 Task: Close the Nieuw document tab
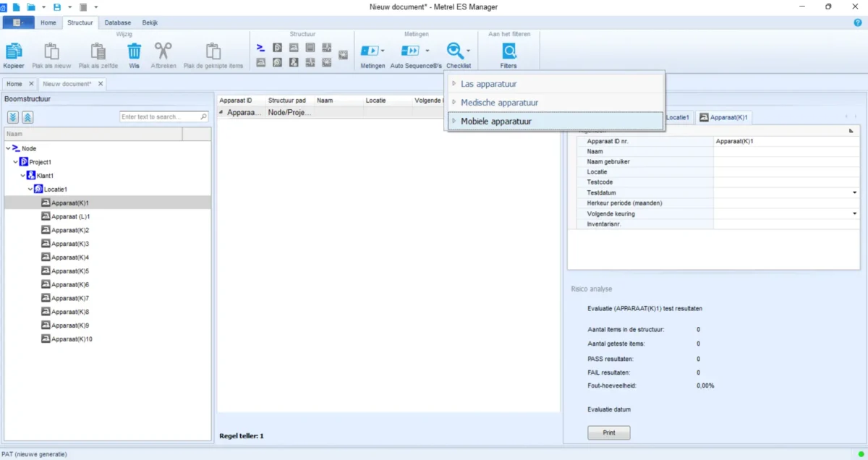click(101, 84)
